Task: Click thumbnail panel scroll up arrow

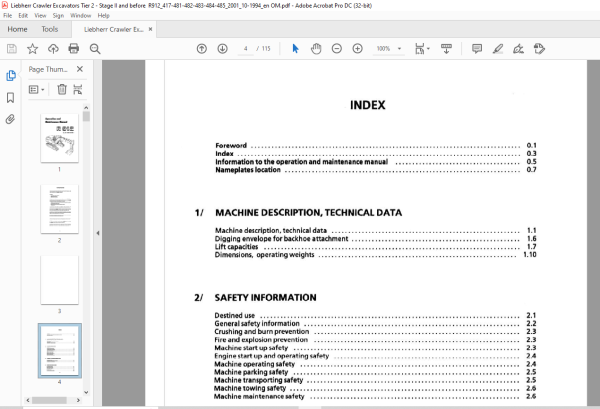Action: (86, 108)
